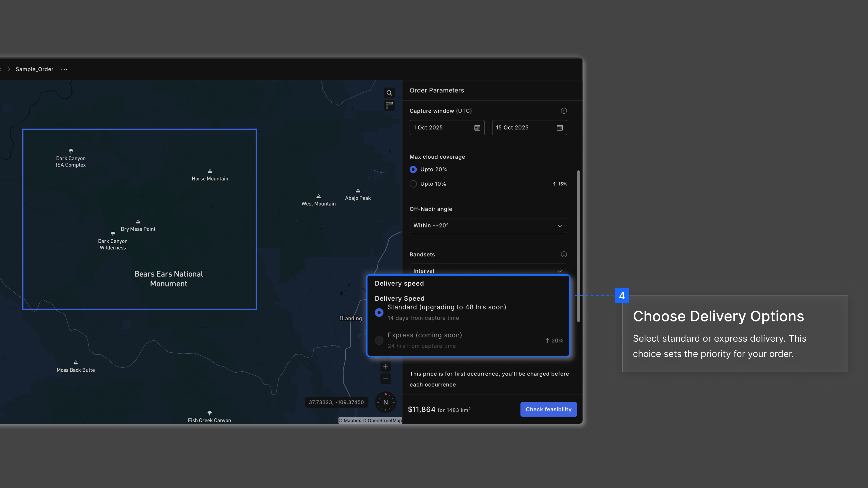Expand the Off-Nadir angle dropdown
The width and height of the screenshot is (868, 488).
(x=488, y=226)
